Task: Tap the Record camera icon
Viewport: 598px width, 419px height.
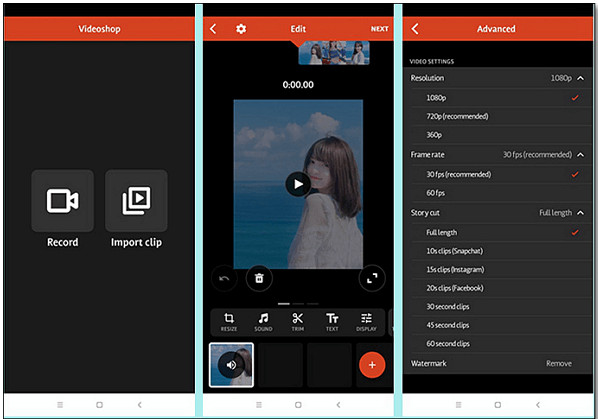Action: click(63, 201)
